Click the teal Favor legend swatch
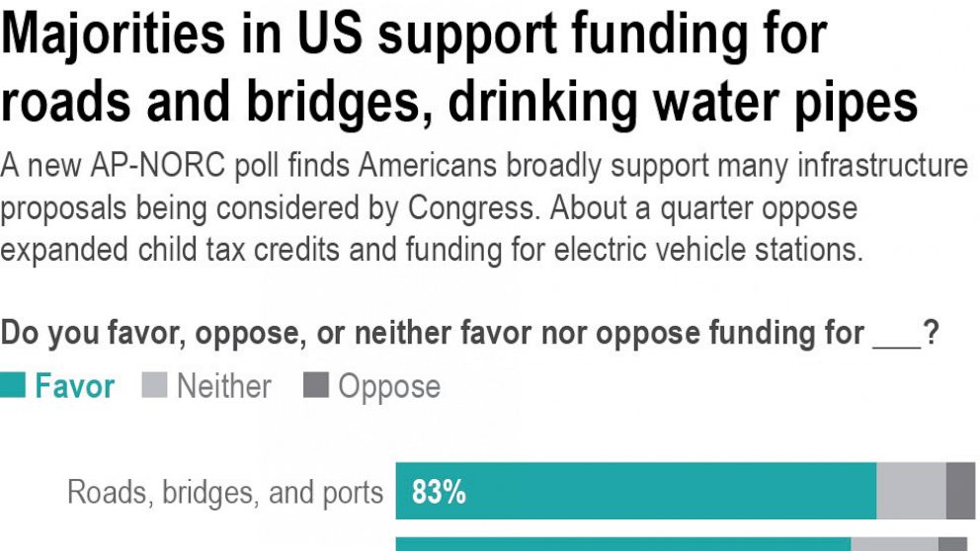 coord(12,386)
